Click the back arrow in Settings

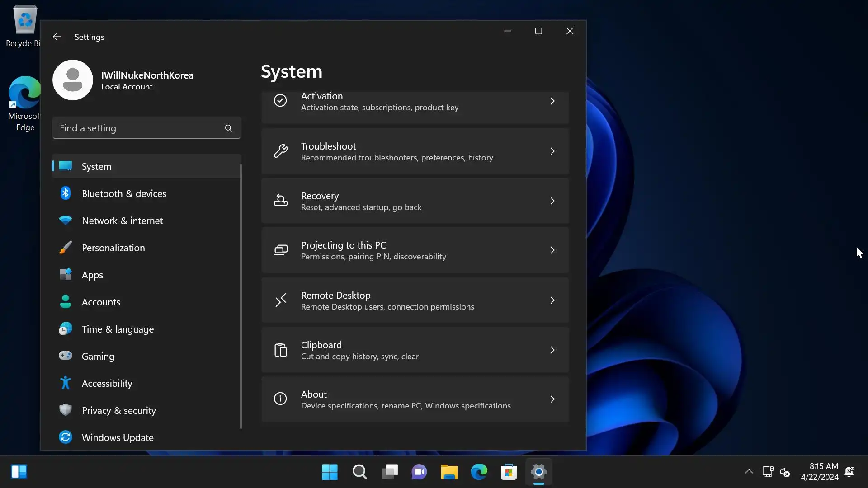(57, 37)
